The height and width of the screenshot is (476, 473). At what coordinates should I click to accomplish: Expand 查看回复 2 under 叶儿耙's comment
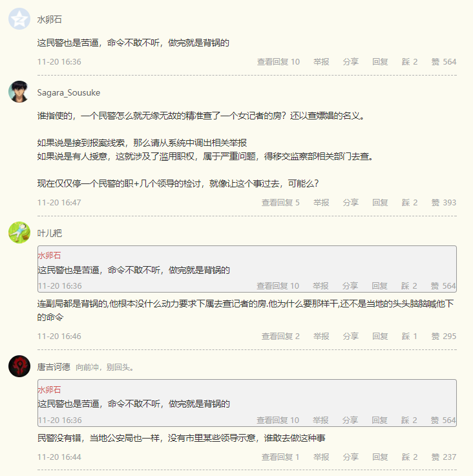pos(280,336)
